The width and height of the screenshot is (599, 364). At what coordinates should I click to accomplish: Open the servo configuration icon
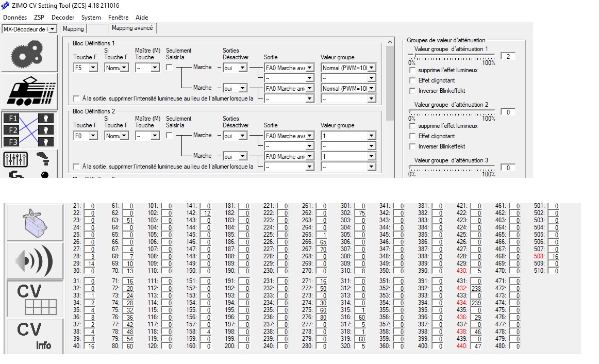point(32,223)
